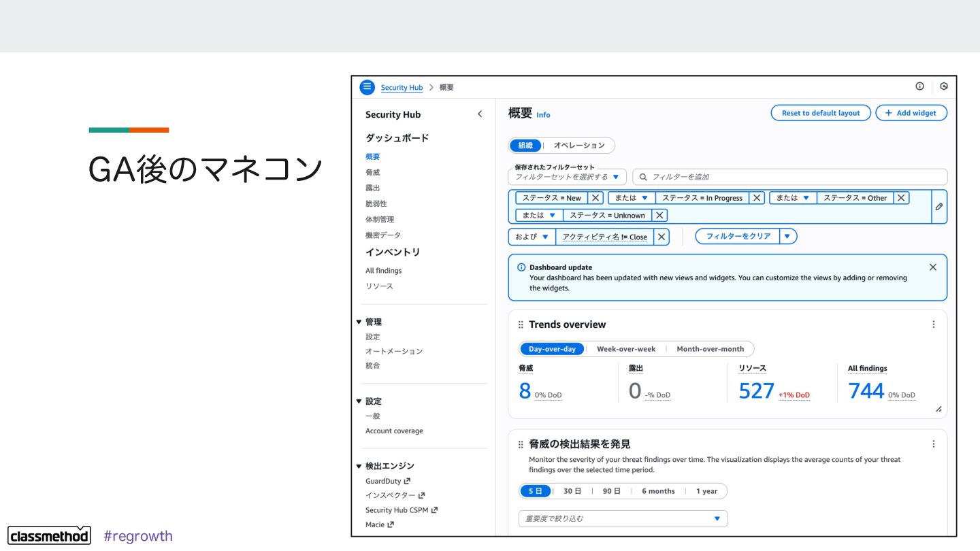Remove the ステータス = New filter chip

[x=595, y=198]
